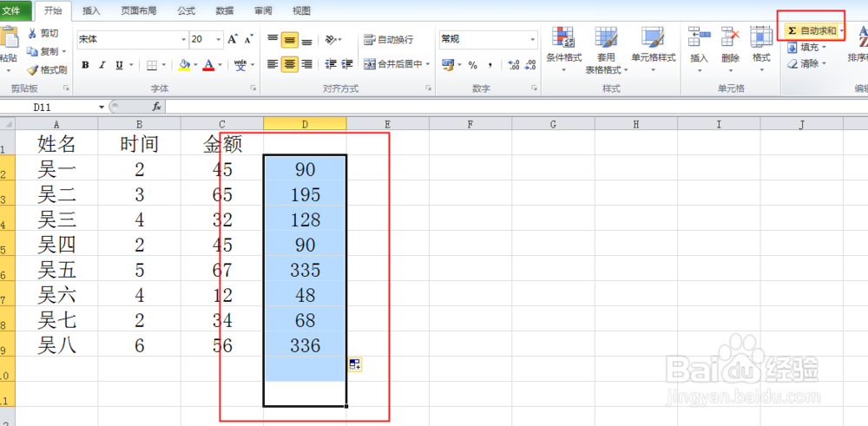Open the Auto Fill Options button
This screenshot has height=426, width=868.
coord(355,364)
